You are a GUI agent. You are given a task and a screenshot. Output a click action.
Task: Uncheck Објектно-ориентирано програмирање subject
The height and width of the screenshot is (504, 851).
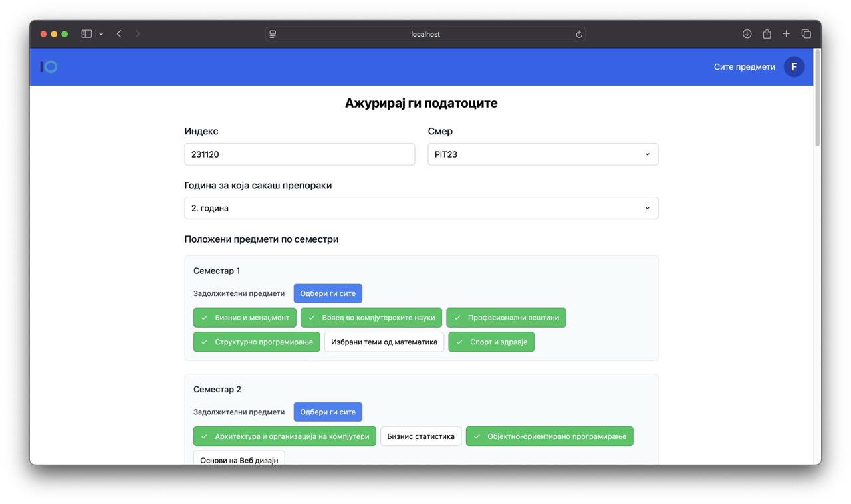(x=549, y=436)
